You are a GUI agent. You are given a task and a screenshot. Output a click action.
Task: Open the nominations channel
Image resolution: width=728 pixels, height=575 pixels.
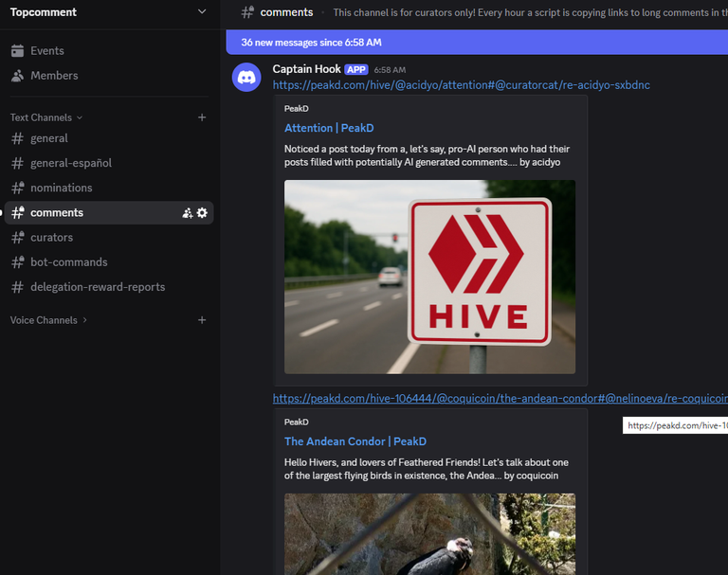coord(109,188)
